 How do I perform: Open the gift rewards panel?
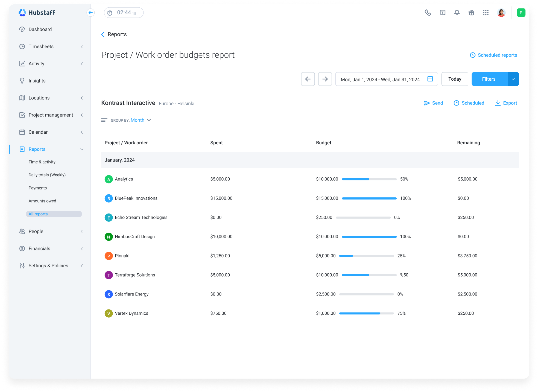pyautogui.click(x=471, y=13)
